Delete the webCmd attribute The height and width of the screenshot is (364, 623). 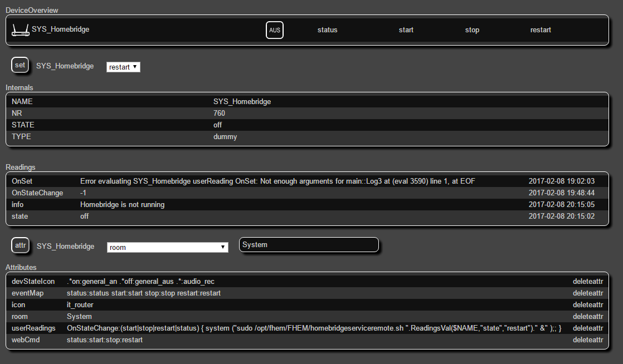click(588, 340)
